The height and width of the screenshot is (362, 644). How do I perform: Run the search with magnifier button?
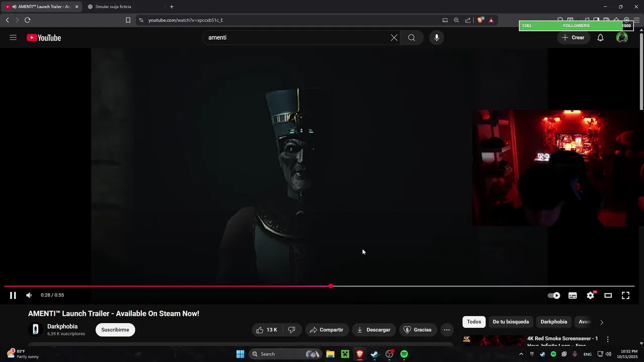coord(412,38)
